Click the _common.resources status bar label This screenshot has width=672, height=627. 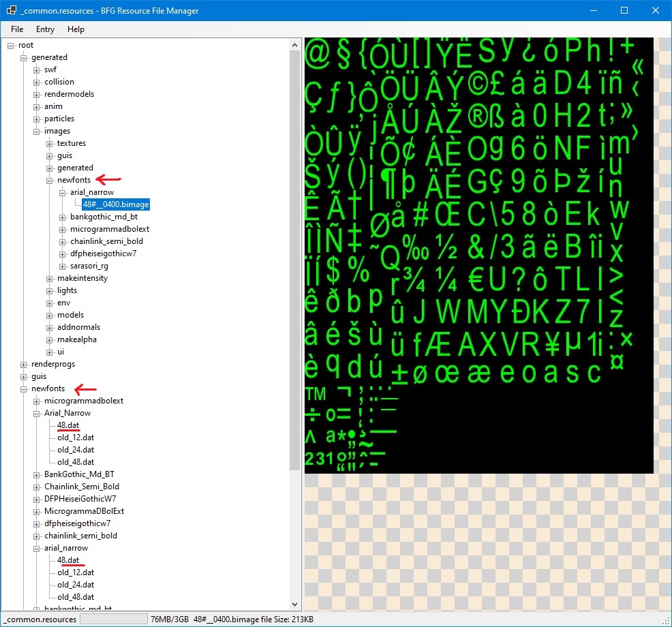[41, 620]
